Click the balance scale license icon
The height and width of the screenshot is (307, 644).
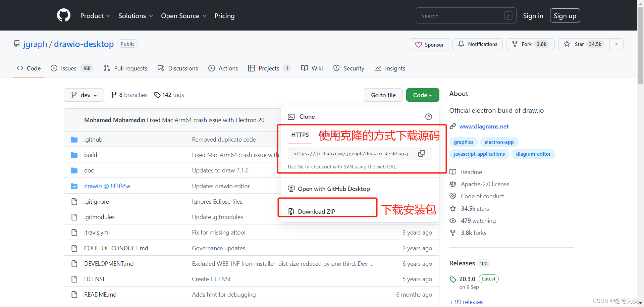pyautogui.click(x=453, y=184)
